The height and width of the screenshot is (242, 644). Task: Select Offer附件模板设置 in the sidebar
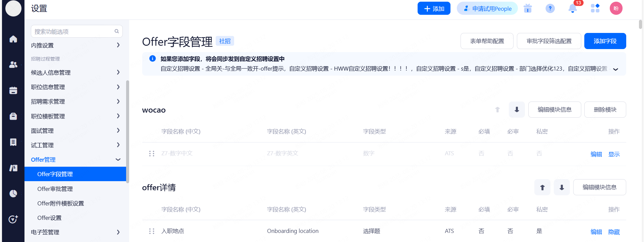tap(60, 203)
